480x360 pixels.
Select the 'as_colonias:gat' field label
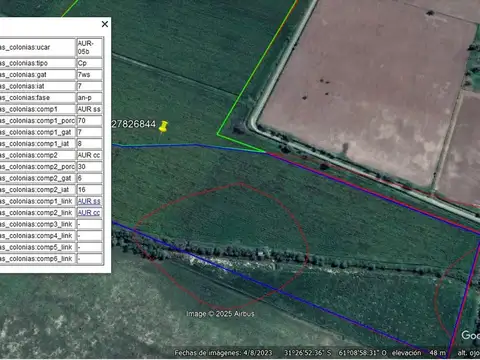23,75
